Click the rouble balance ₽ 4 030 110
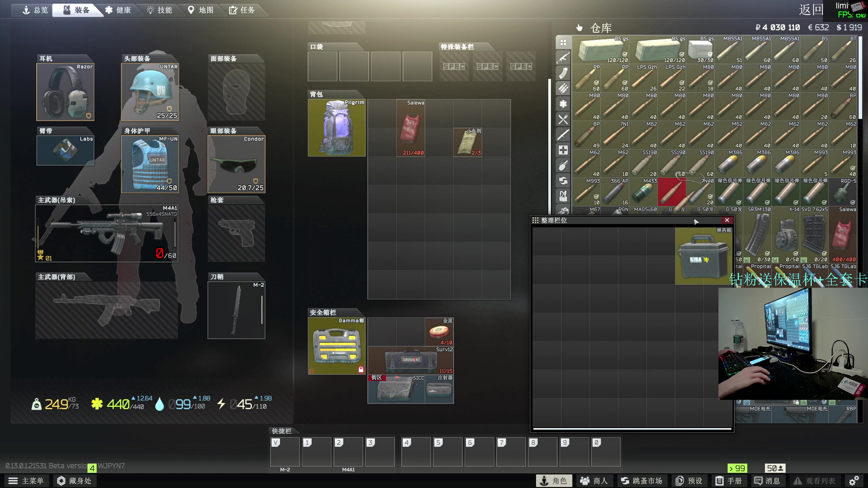The image size is (868, 488). coord(778,27)
